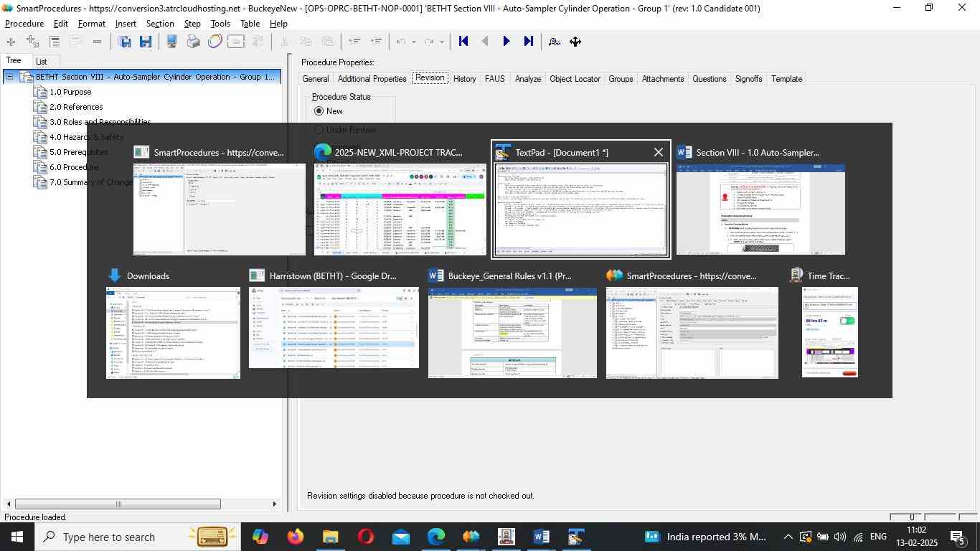Viewport: 980px width, 551px height.
Task: Open the Insert menu
Action: pos(126,24)
